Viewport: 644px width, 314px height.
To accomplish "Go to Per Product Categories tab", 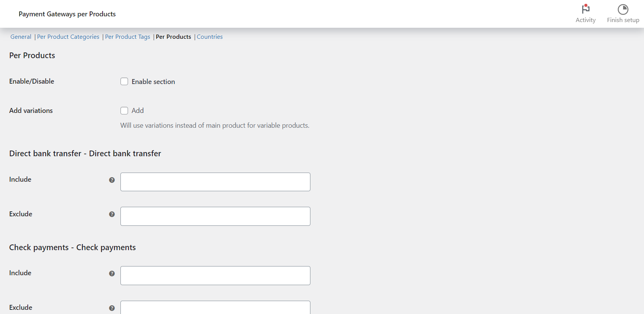I will pyautogui.click(x=68, y=37).
